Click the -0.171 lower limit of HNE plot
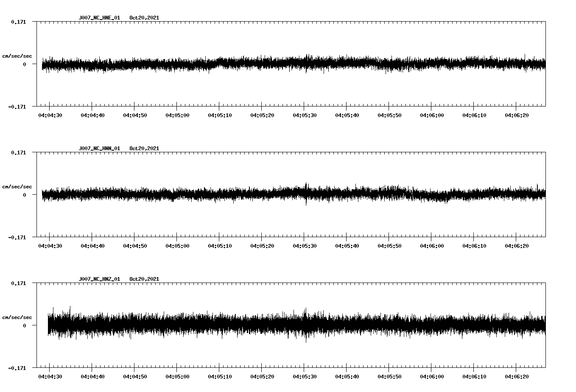Viewport: 576px width, 392px height. pyautogui.click(x=17, y=106)
